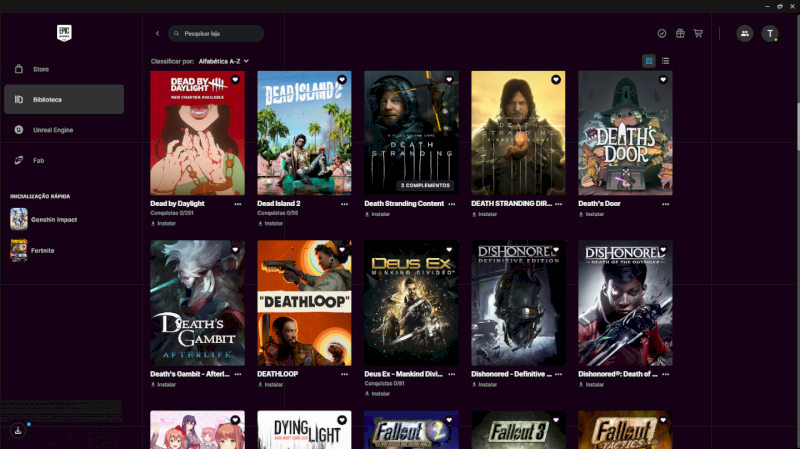Install Deus Ex Mankind Divided

[378, 394]
